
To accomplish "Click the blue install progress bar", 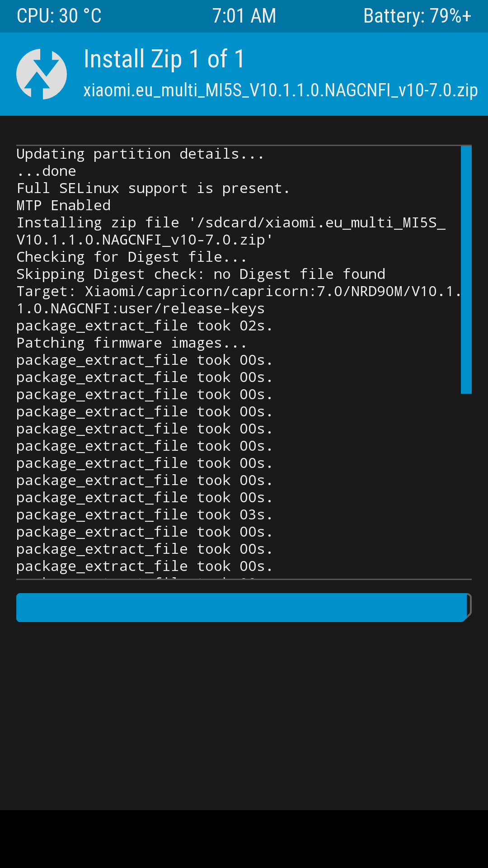I will pos(244,608).
